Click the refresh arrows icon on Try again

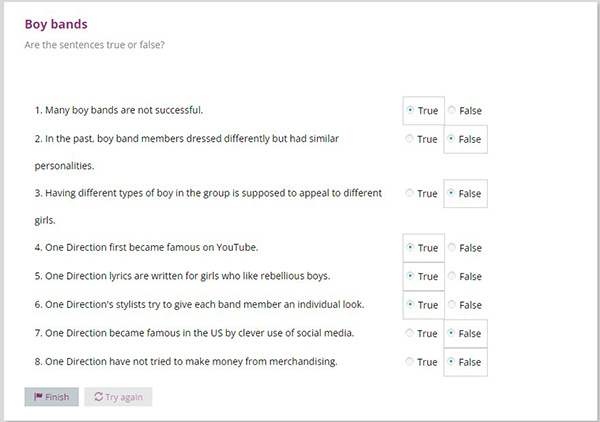tap(98, 397)
